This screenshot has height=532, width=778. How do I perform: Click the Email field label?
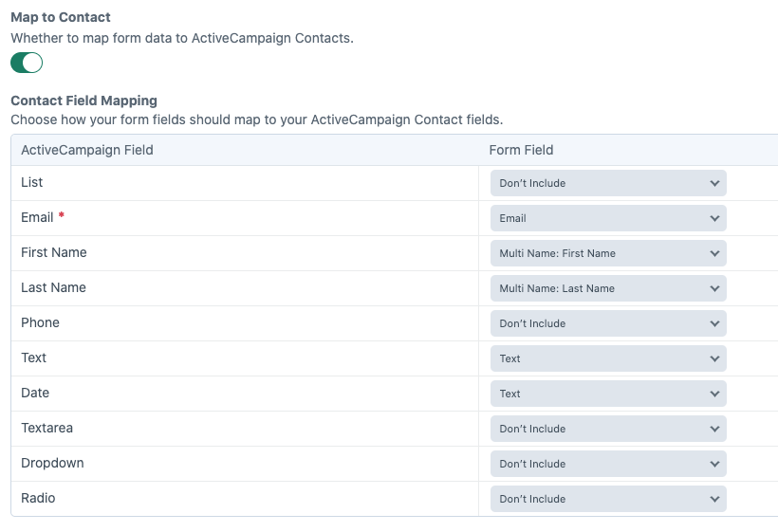tap(37, 217)
